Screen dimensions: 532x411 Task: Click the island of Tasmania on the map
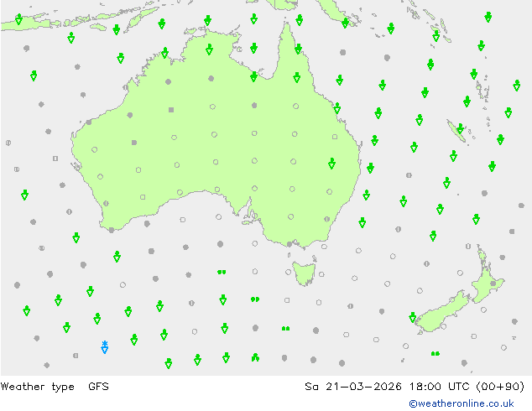click(x=305, y=273)
